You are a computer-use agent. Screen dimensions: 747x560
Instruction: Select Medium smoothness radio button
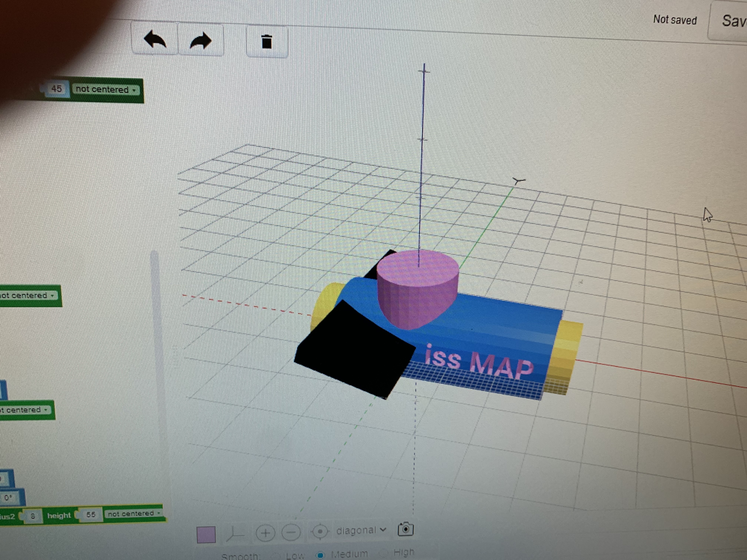[320, 555]
